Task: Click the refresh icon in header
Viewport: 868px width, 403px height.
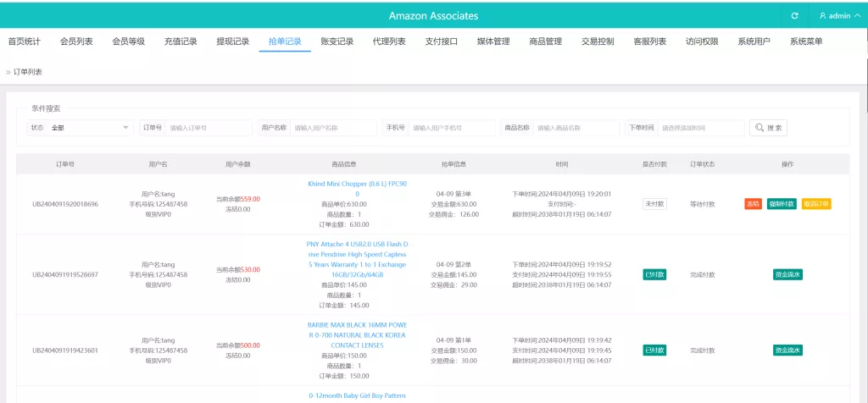Action: (794, 16)
